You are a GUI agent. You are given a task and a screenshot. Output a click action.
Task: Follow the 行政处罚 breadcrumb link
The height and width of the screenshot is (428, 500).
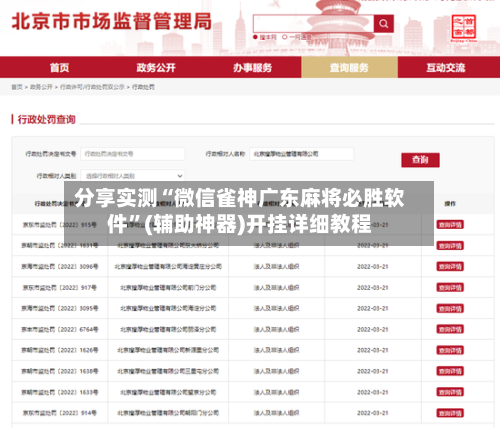(143, 87)
